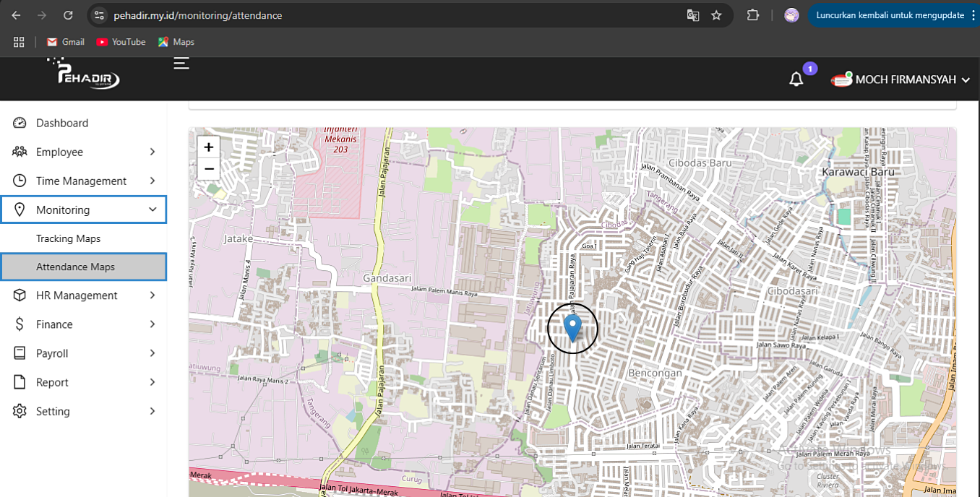Select the Attendance Maps menu item

pyautogui.click(x=76, y=267)
